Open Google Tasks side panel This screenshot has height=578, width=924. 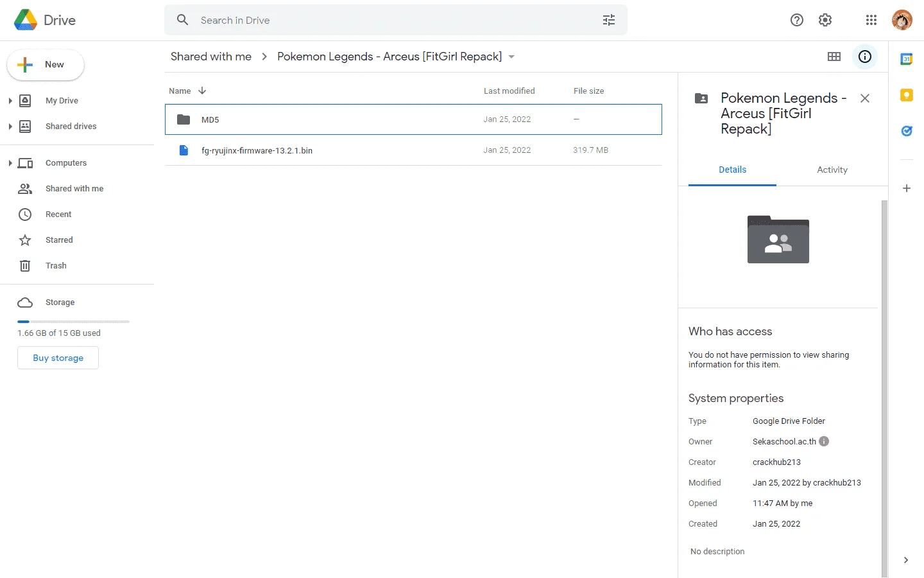pos(907,131)
